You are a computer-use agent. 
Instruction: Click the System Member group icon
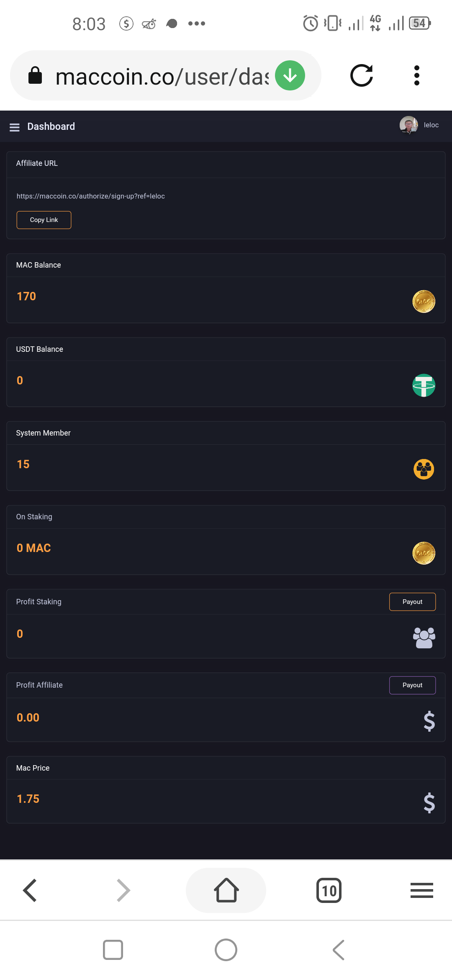tap(424, 469)
